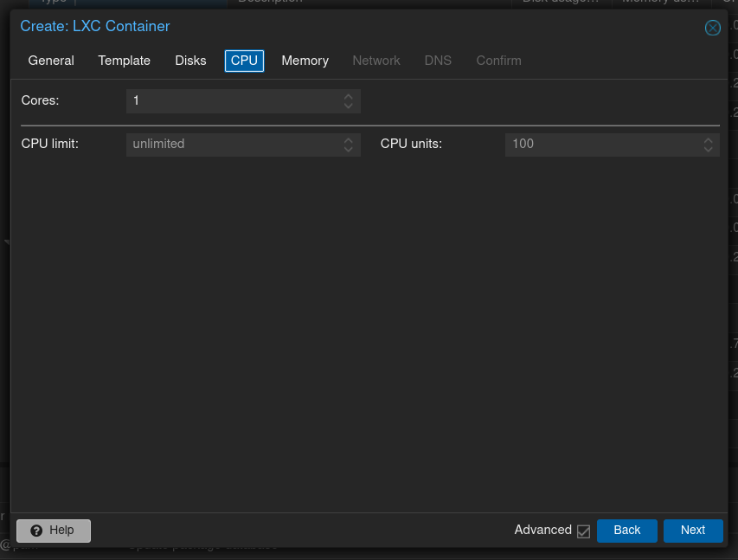Go to the Disks tab

pos(190,61)
